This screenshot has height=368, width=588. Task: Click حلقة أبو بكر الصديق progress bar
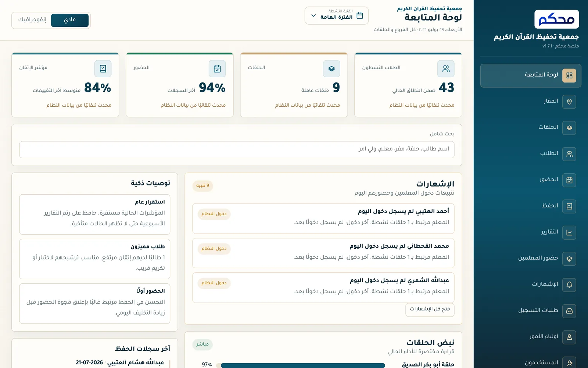tap(301, 365)
